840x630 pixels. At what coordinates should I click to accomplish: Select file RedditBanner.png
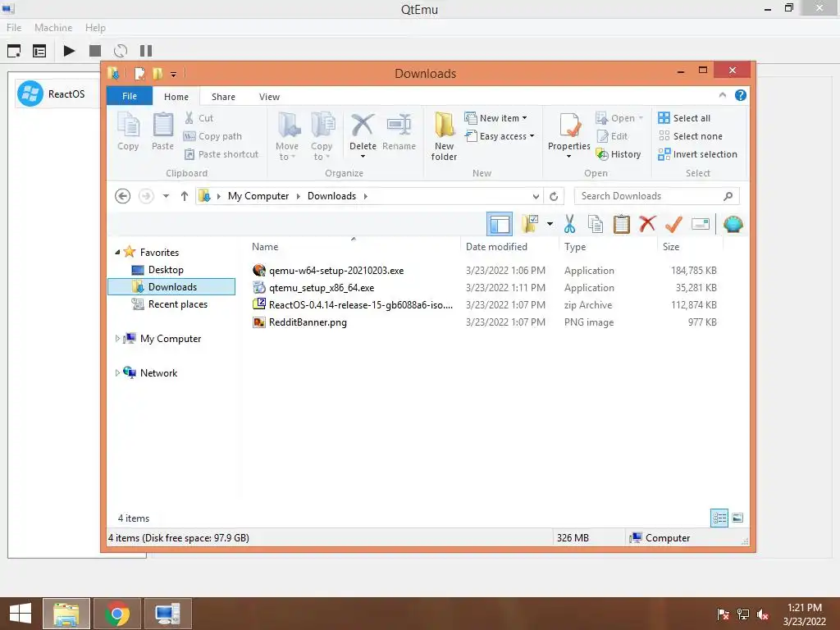click(x=308, y=322)
